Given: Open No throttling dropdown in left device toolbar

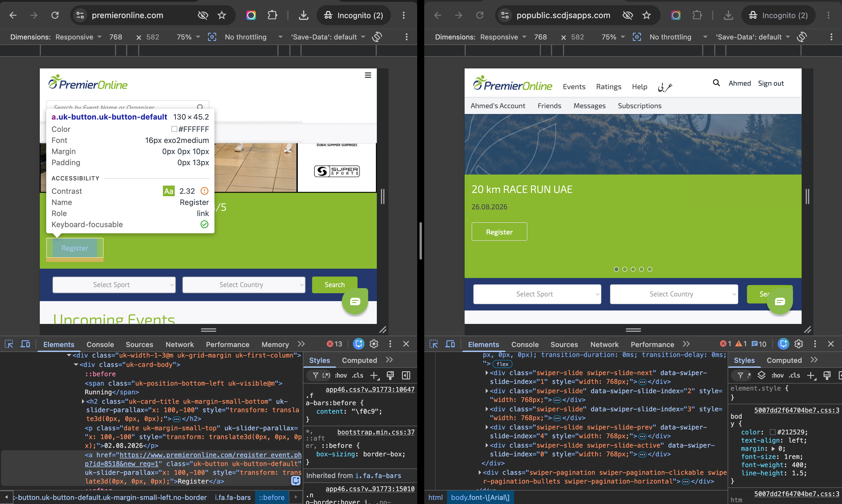Looking at the screenshot, I should pyautogui.click(x=253, y=37).
